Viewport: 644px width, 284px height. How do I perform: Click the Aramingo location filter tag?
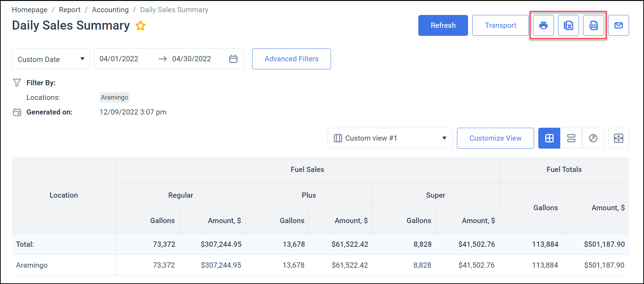pyautogui.click(x=114, y=97)
